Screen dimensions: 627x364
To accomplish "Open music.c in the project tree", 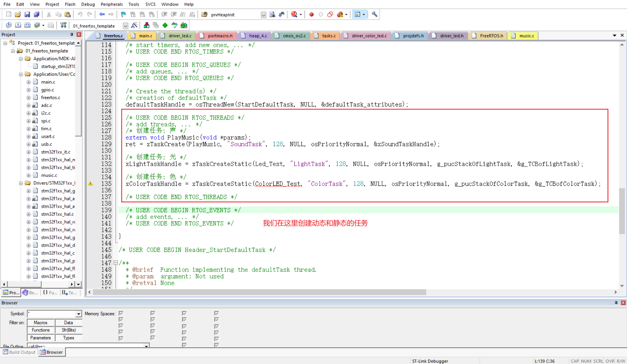I will (49, 175).
